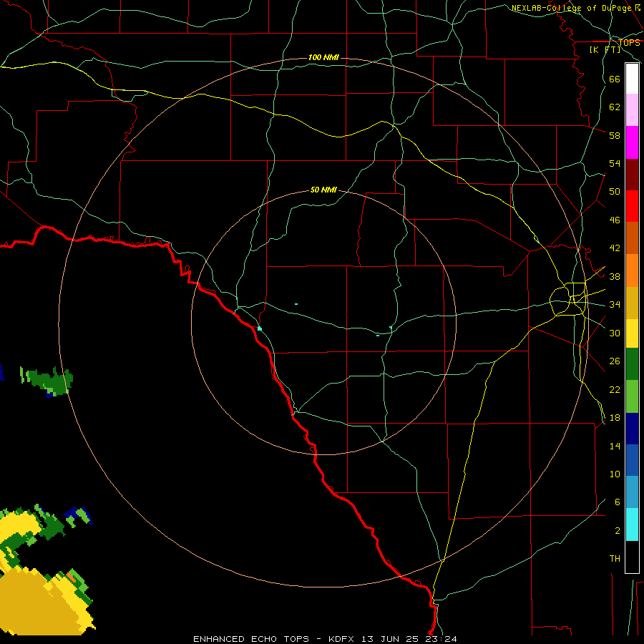This screenshot has width=644, height=644.
Task: Click the legend value "50"
Action: tap(615, 192)
